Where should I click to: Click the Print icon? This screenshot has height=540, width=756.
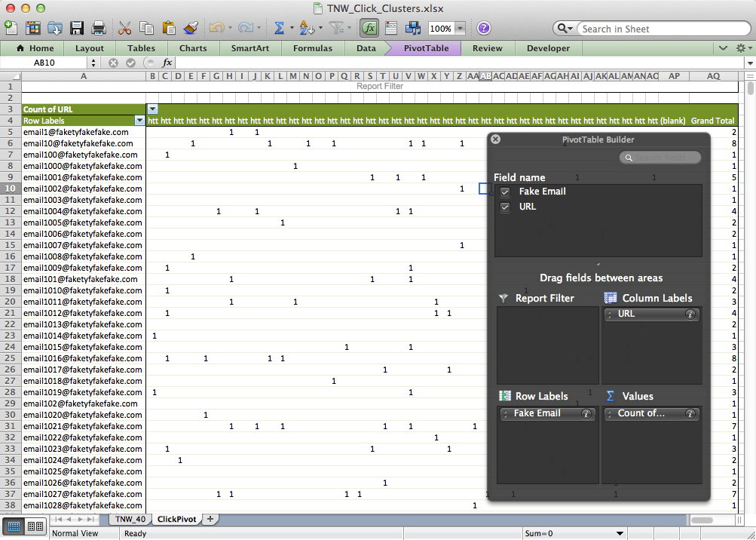pos(98,29)
